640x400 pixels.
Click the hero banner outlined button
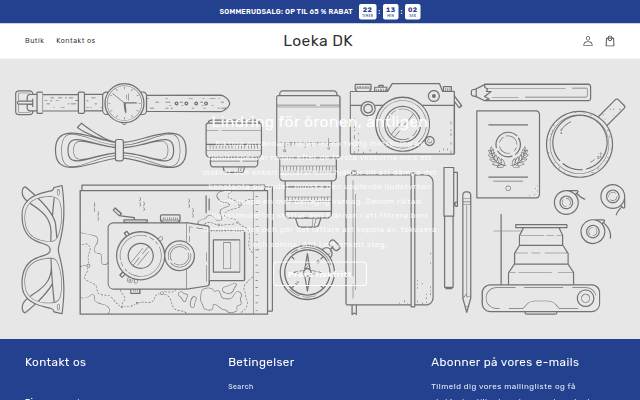(320, 274)
